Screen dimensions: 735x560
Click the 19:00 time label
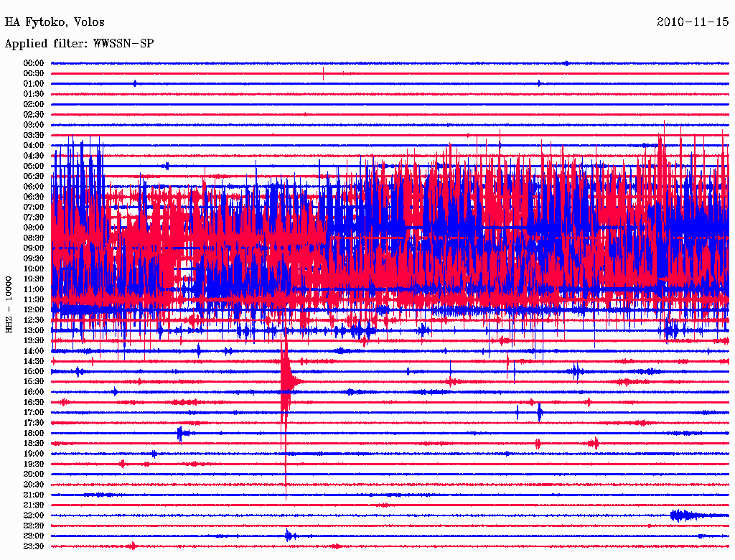point(34,454)
